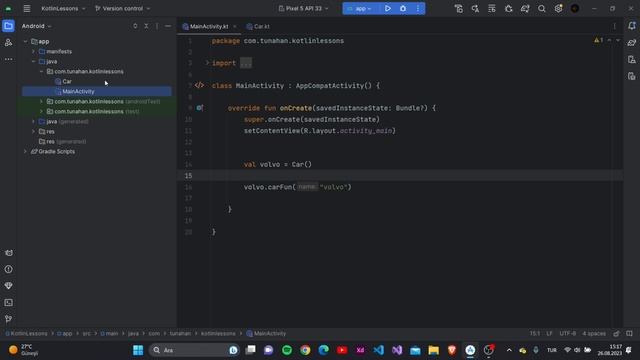Toggle read-only lock icon in status bar
This screenshot has height=360, width=640.
616,333
